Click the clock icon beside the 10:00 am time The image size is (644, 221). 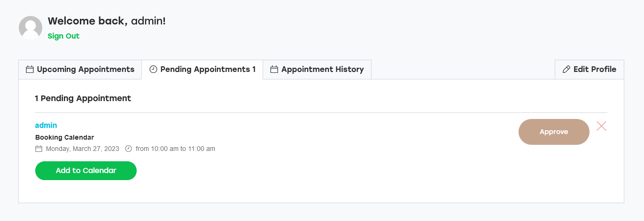pos(129,149)
